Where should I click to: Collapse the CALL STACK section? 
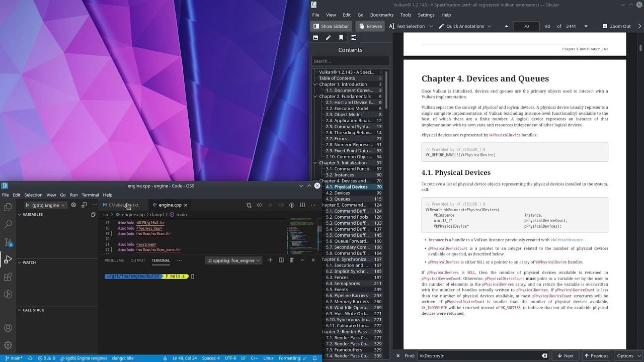(31, 310)
